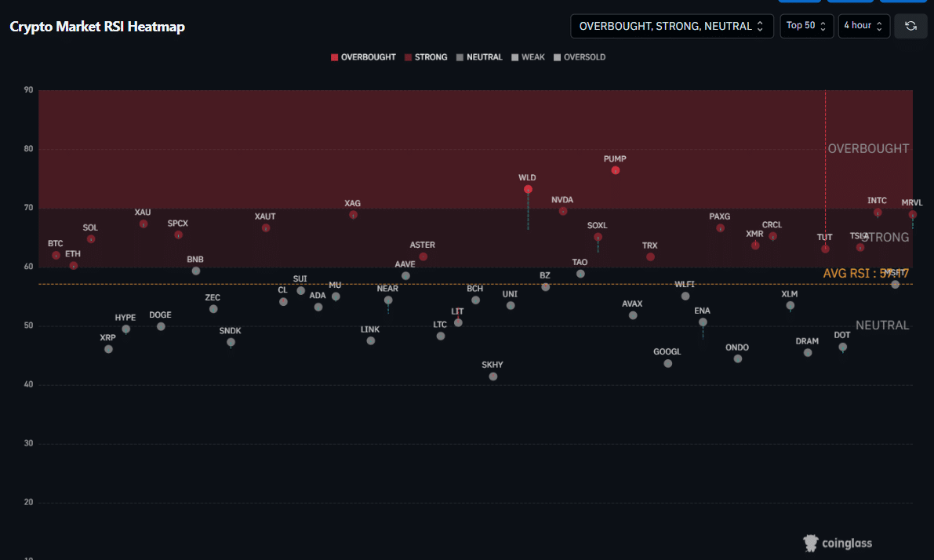Toggle the OVERSOLD legend entry
The image size is (934, 560).
(x=580, y=57)
